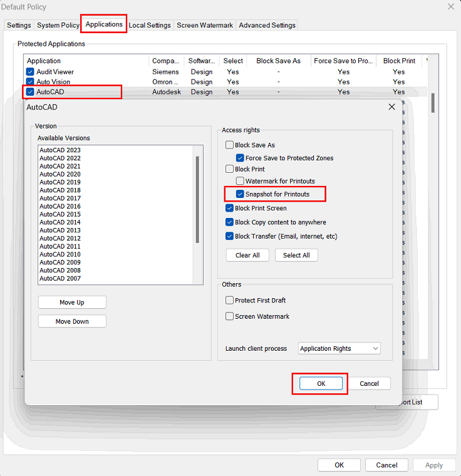Image resolution: width=461 pixels, height=476 pixels.
Task: Toggle Snapshot for Printouts checkbox
Action: [x=240, y=194]
